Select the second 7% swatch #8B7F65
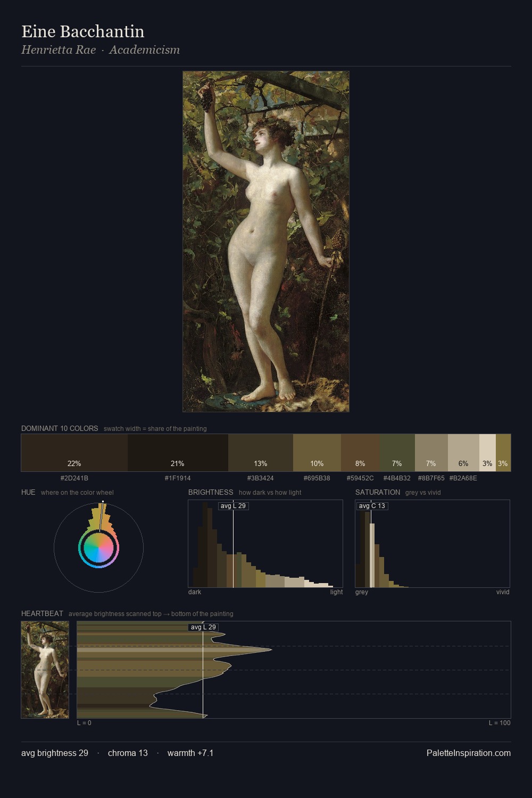The image size is (532, 798). pos(431,453)
